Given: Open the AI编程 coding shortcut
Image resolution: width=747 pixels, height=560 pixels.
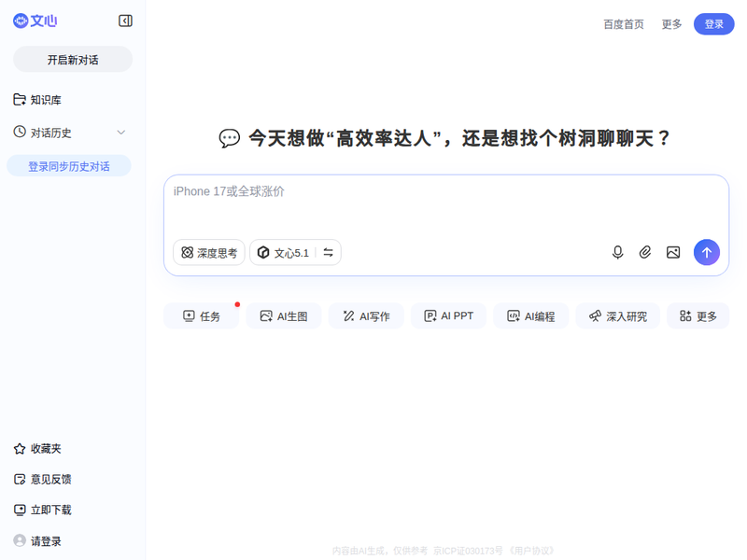Looking at the screenshot, I should tap(531, 315).
